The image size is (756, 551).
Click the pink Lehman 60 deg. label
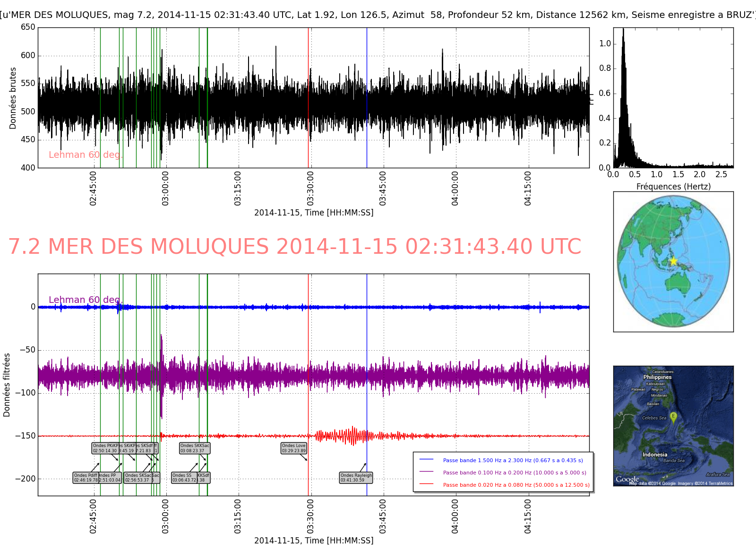coord(85,155)
